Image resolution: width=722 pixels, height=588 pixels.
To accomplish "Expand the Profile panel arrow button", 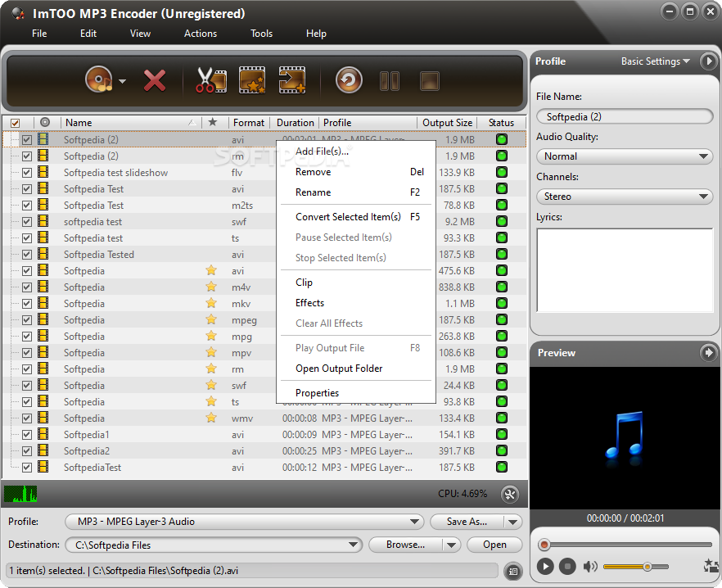I will pos(708,61).
